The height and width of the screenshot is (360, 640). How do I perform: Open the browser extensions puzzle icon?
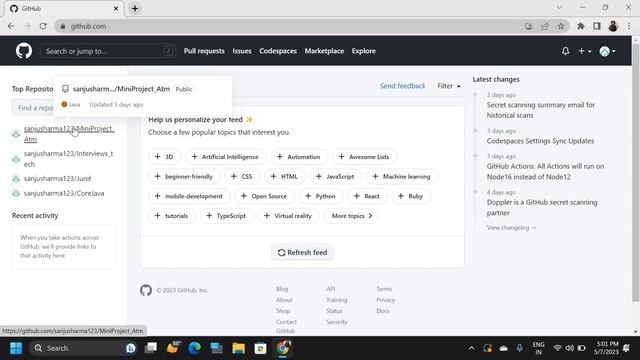pos(581,26)
